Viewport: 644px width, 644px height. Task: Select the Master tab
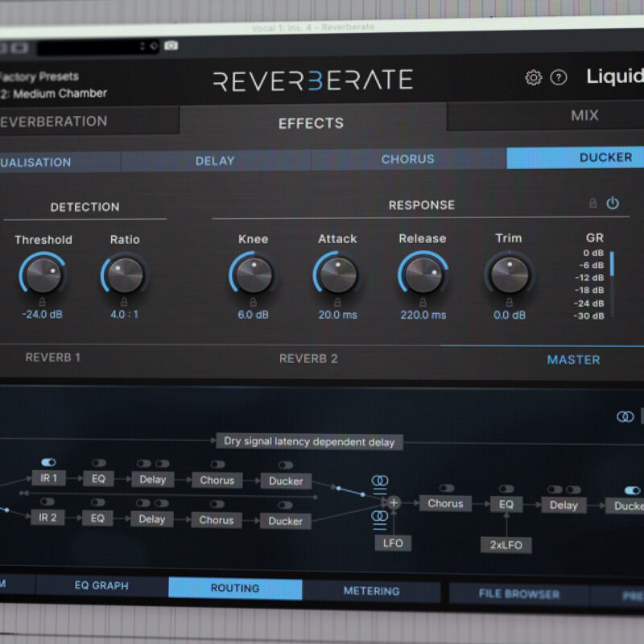(x=573, y=360)
